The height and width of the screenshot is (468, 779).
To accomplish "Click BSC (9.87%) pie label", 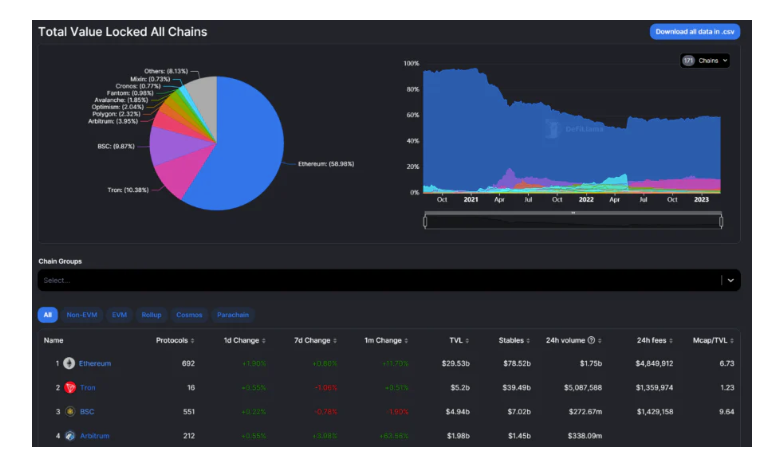I will (116, 146).
